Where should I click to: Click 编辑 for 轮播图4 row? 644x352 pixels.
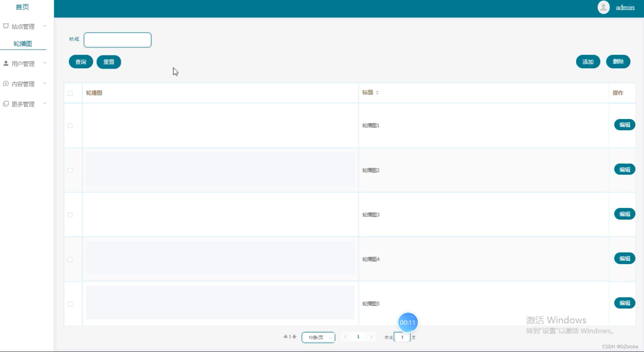[x=625, y=259]
